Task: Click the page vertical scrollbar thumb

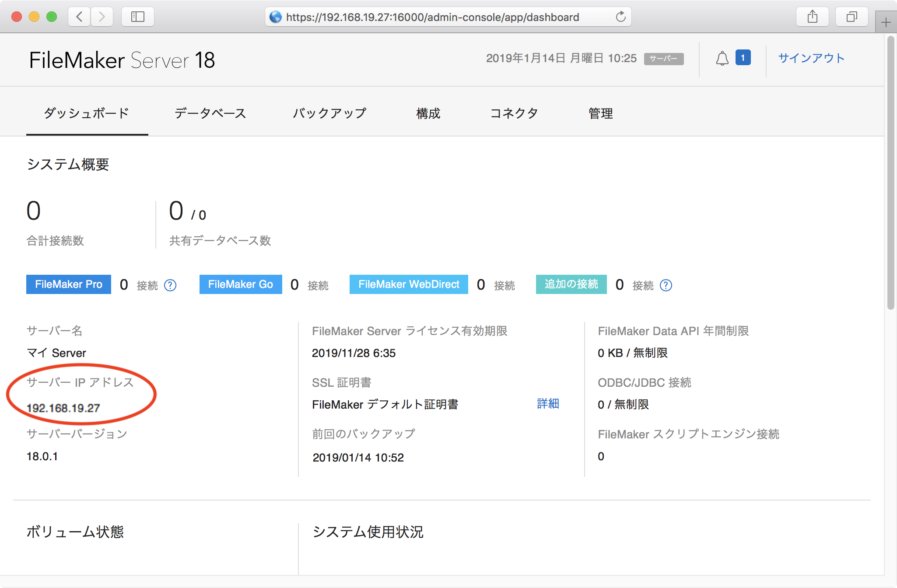Action: pyautogui.click(x=890, y=173)
